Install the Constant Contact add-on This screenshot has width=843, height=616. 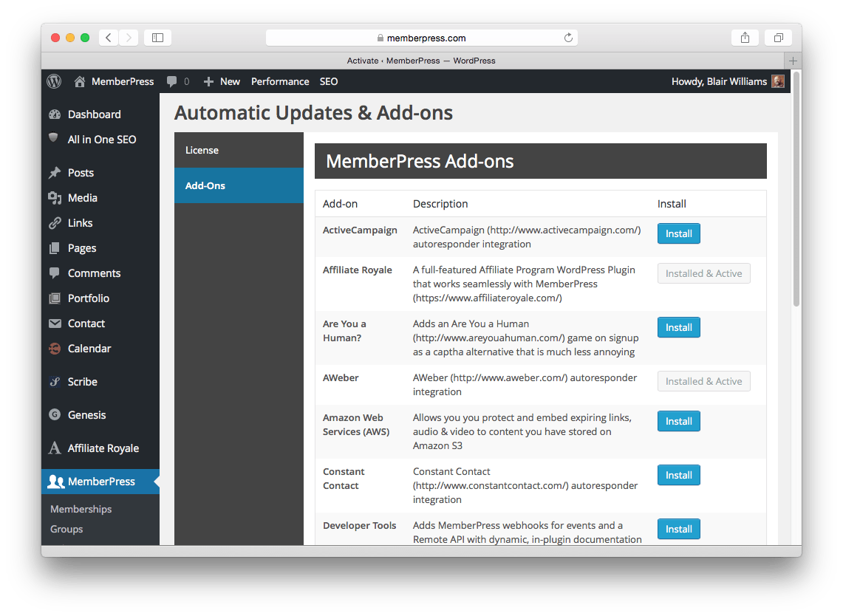tap(678, 475)
